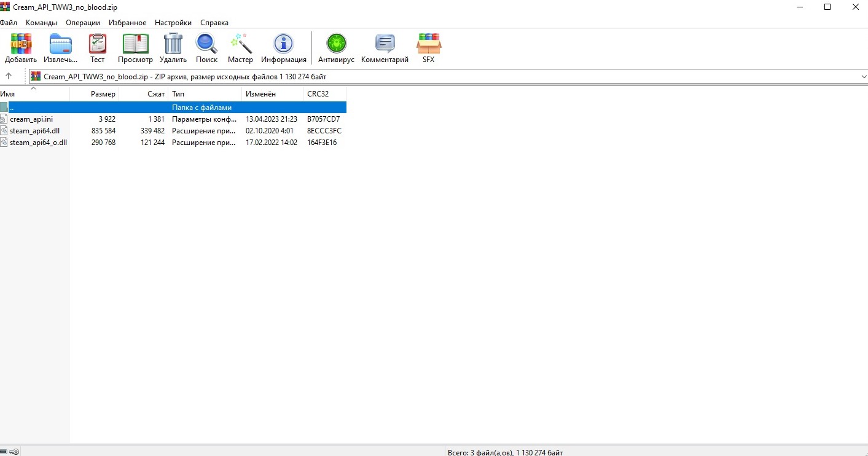Viewport: 868px width, 456px height.
Task: Sort files by Размер column header
Action: (103, 94)
